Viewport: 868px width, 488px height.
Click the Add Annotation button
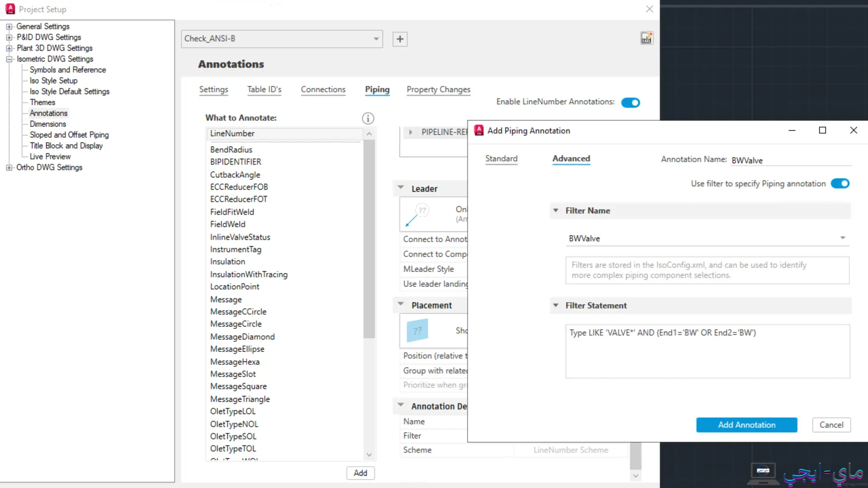click(x=747, y=425)
